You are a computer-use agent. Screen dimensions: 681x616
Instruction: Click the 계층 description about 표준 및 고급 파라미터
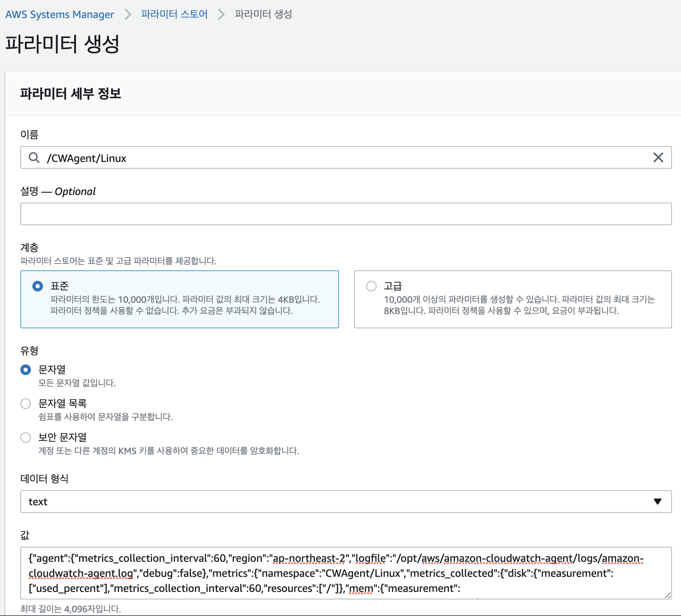[118, 261]
